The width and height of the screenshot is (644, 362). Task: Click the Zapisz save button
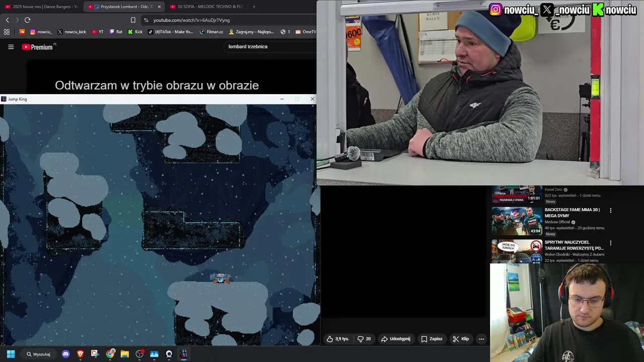pyautogui.click(x=432, y=339)
